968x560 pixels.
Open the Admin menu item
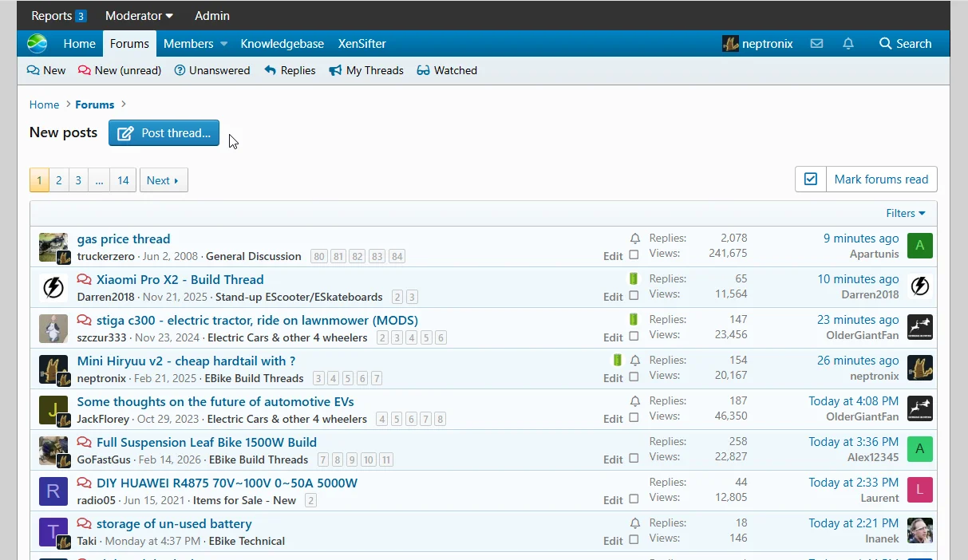coord(212,16)
